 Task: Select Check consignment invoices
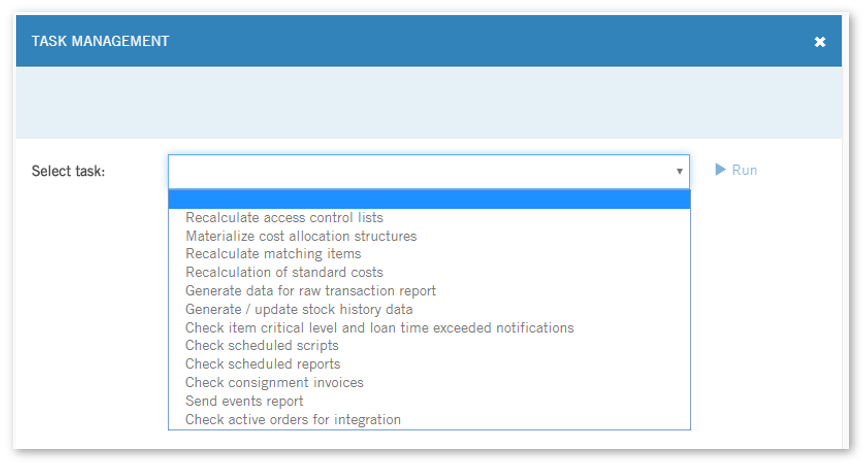tap(430, 383)
